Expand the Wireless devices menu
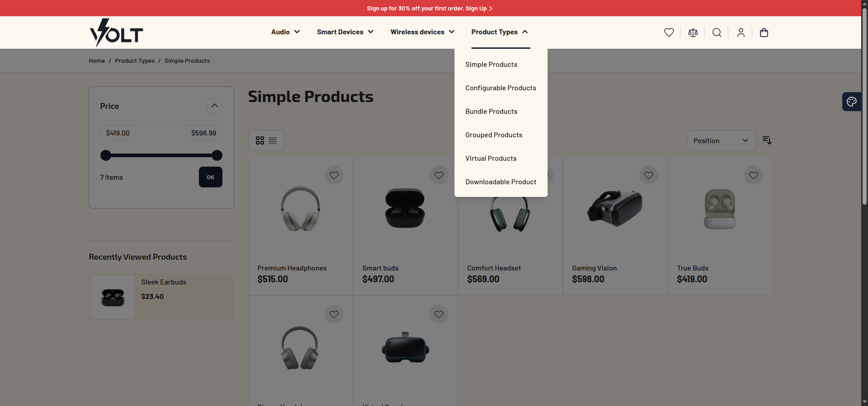This screenshot has width=868, height=406. click(x=422, y=32)
